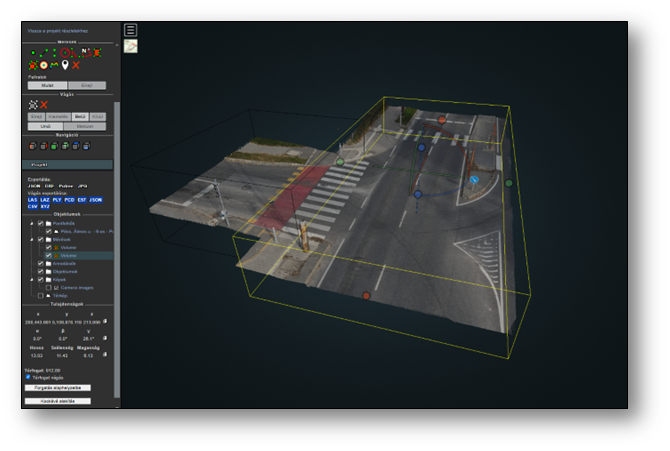Remove all measurements with red X
Screen dimensions: 670x451
(x=76, y=65)
